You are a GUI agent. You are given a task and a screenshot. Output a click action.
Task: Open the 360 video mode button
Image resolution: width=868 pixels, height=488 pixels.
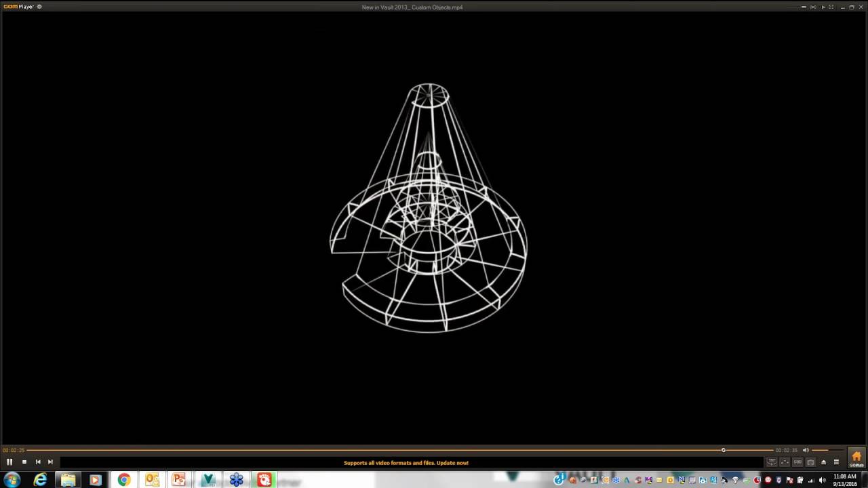(x=772, y=462)
